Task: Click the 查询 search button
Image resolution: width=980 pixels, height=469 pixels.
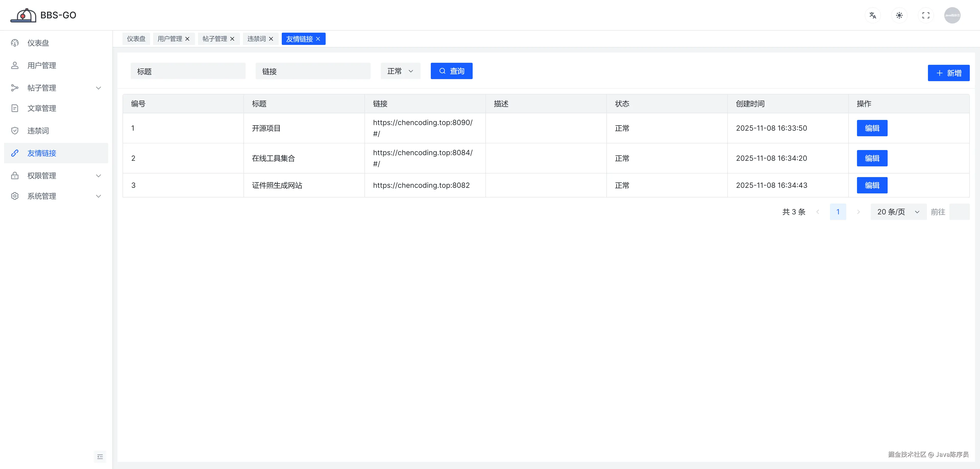Action: click(451, 71)
